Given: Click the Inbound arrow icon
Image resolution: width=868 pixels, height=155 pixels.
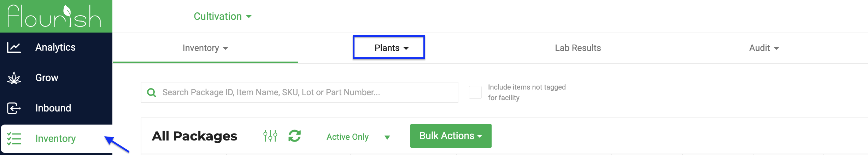Looking at the screenshot, I should 14,108.
